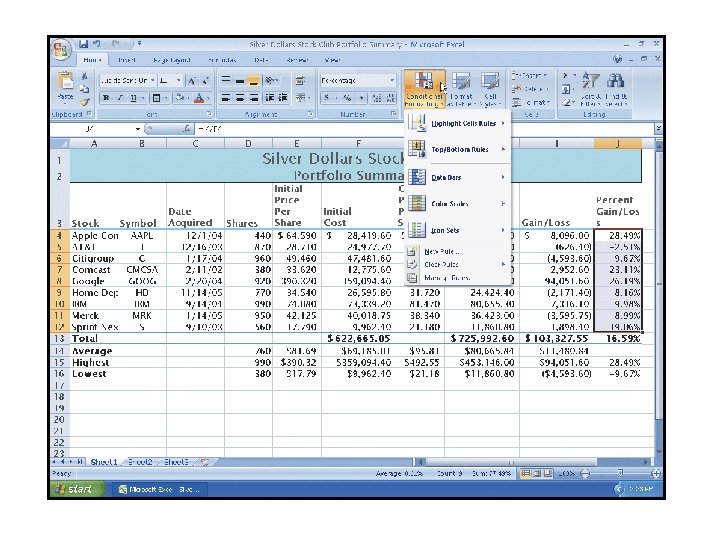
Task: Click the Undo icon in Quick Access Toolbar
Action: click(x=96, y=44)
